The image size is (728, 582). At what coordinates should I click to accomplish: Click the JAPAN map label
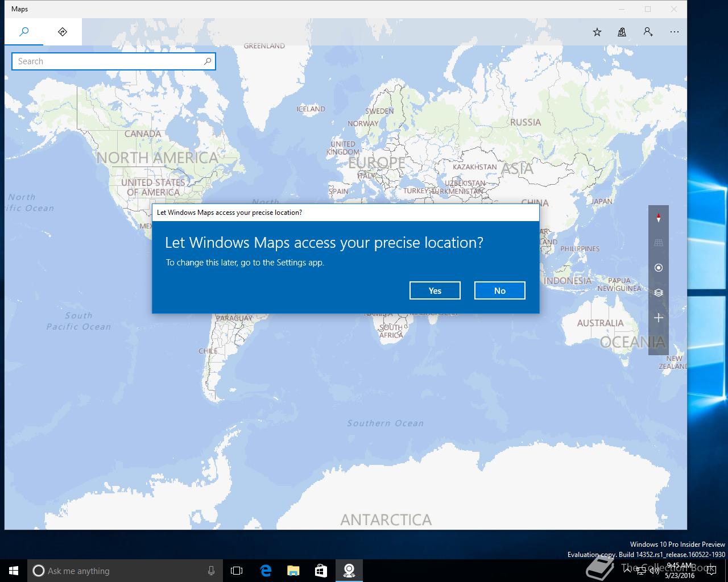click(x=602, y=201)
